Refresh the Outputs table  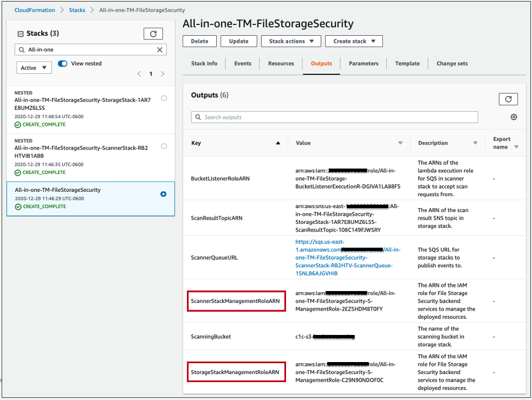[508, 99]
